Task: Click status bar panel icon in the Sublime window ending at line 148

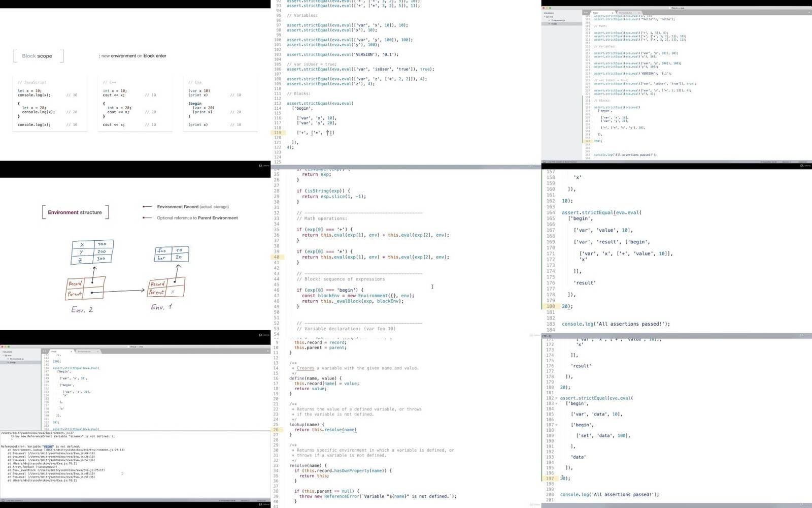Action: tap(544, 162)
